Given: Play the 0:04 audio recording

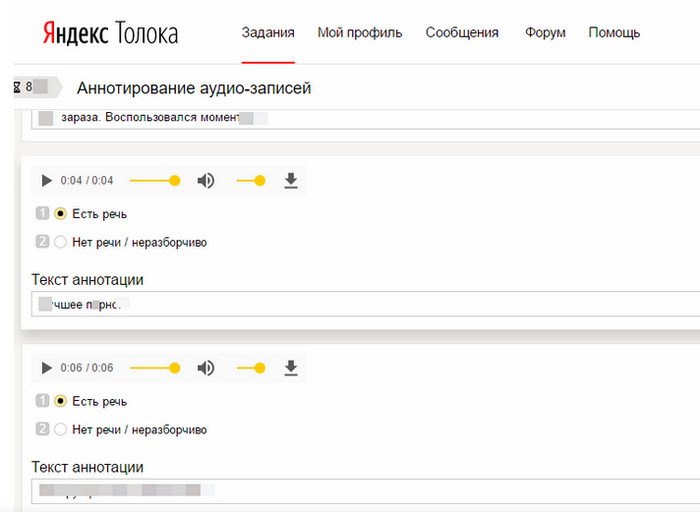Looking at the screenshot, I should 46,181.
